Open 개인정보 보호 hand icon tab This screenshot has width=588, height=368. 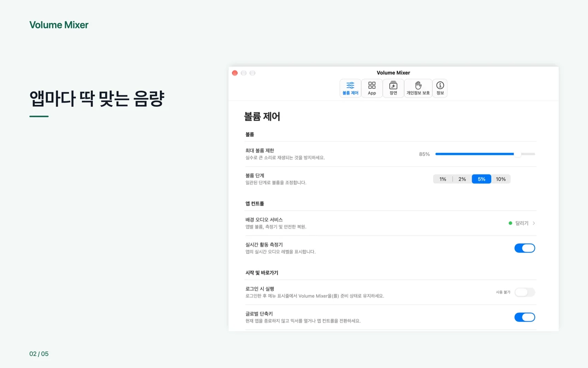click(418, 88)
